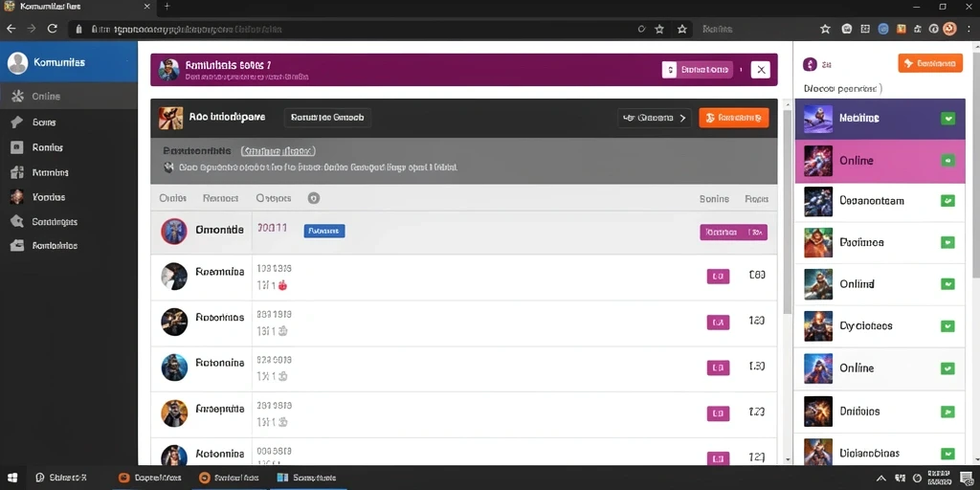Toggle the green checkbox for Docanonteam
The image size is (980, 490).
948,201
